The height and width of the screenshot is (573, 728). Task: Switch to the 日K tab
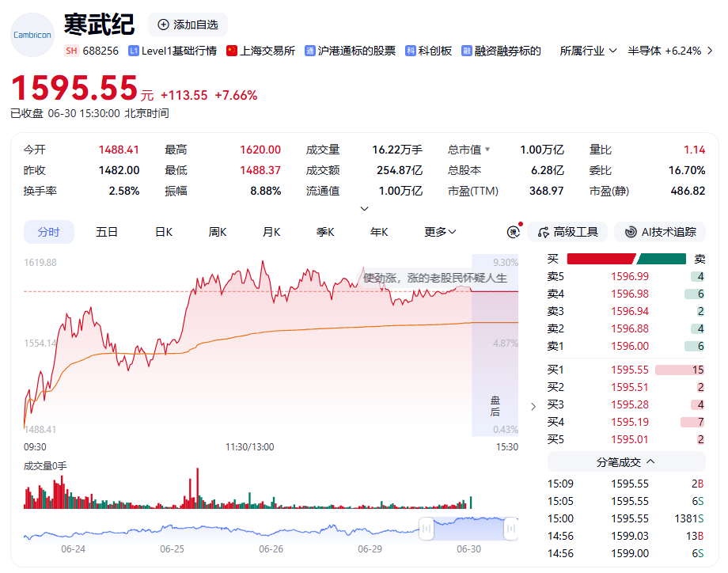[164, 232]
